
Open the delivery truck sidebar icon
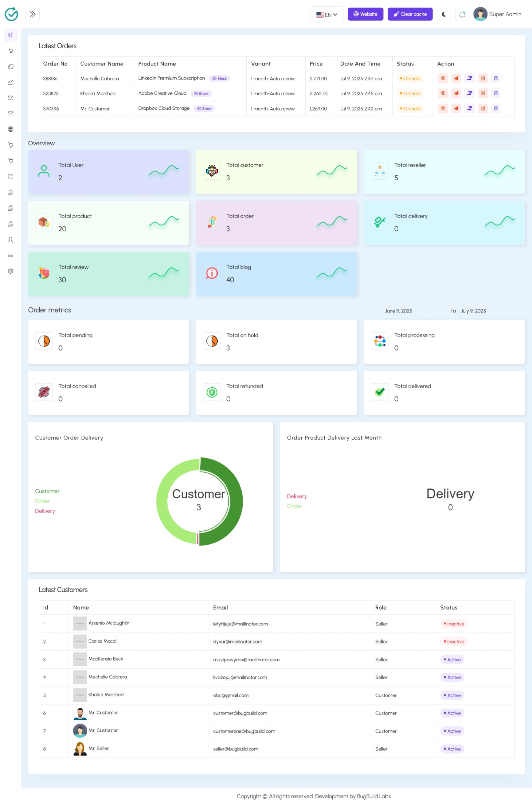[11, 66]
